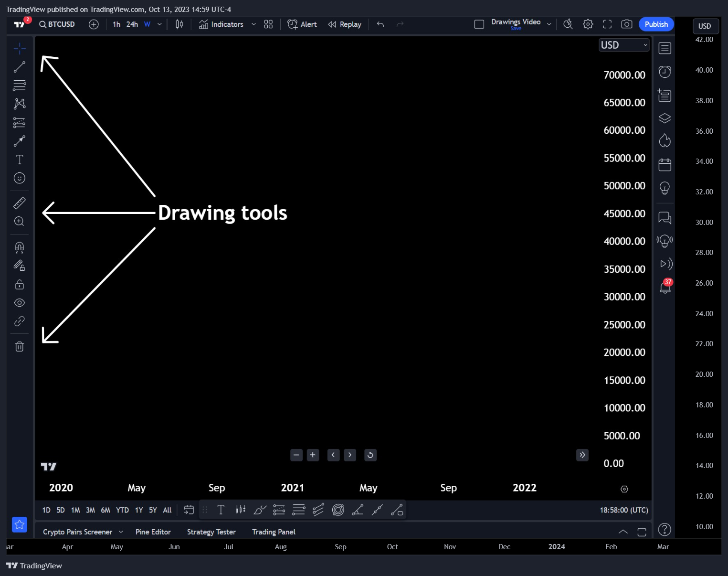Open the Trading Panel tab
The height and width of the screenshot is (576, 728).
tap(274, 532)
